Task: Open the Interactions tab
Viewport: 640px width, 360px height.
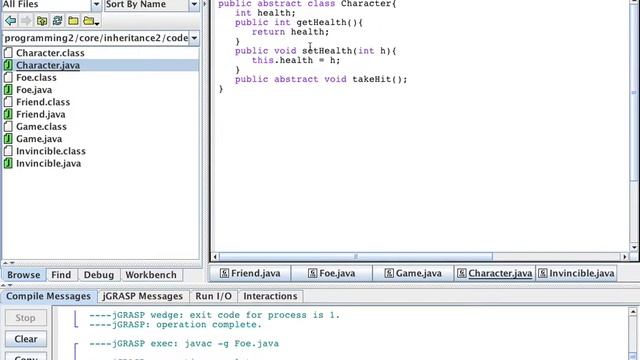Action: pyautogui.click(x=270, y=296)
